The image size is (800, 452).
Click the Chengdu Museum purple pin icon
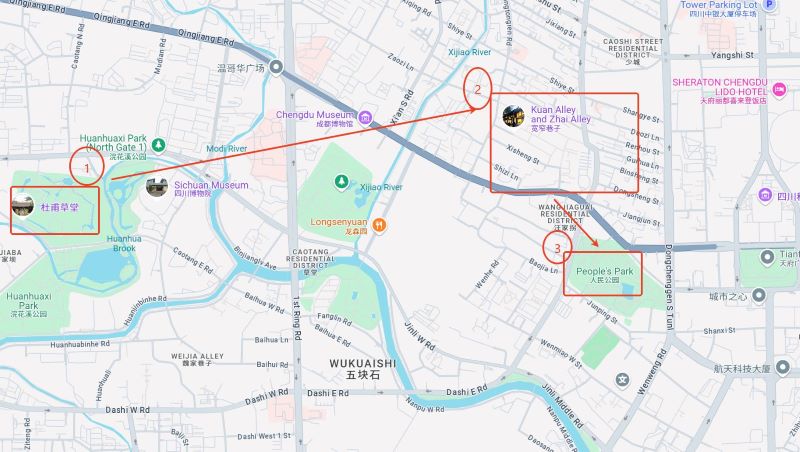(x=365, y=118)
